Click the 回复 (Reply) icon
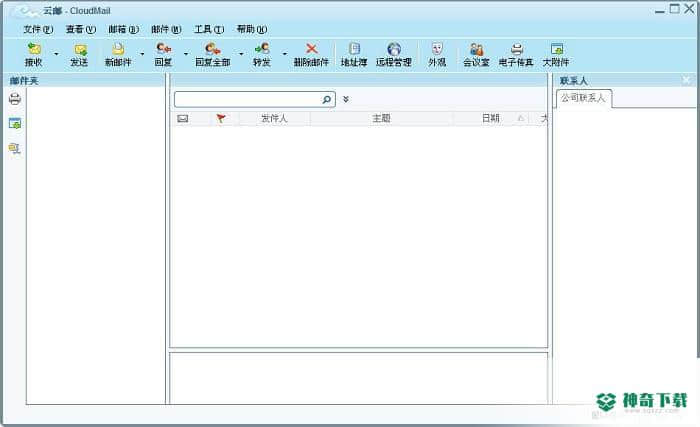This screenshot has height=427, width=700. [x=163, y=48]
